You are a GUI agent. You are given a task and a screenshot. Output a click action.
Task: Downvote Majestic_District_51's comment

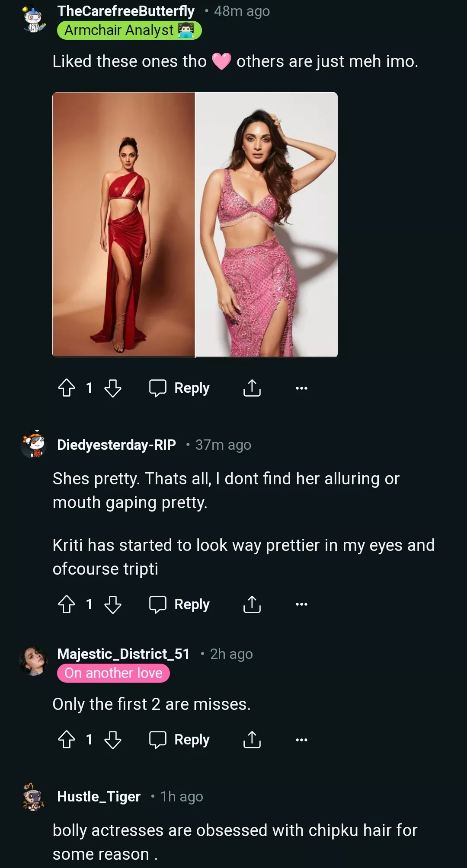pyautogui.click(x=113, y=739)
